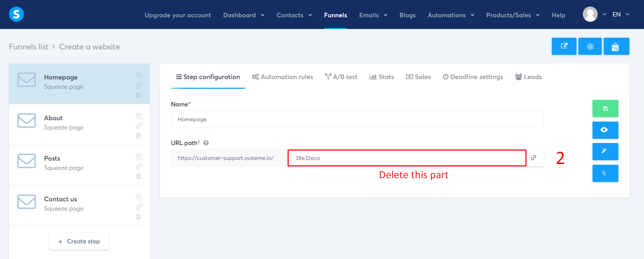Click the Homepage envelope icon
644x259 pixels.
coord(27,80)
